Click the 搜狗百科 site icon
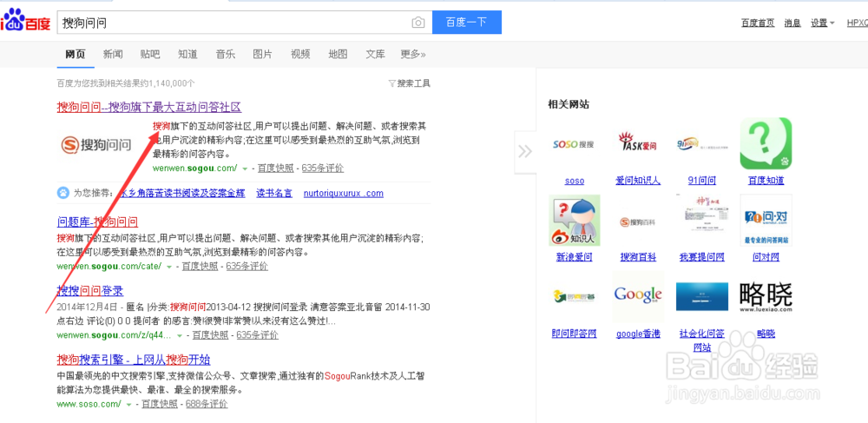868x423 pixels. tap(638, 221)
